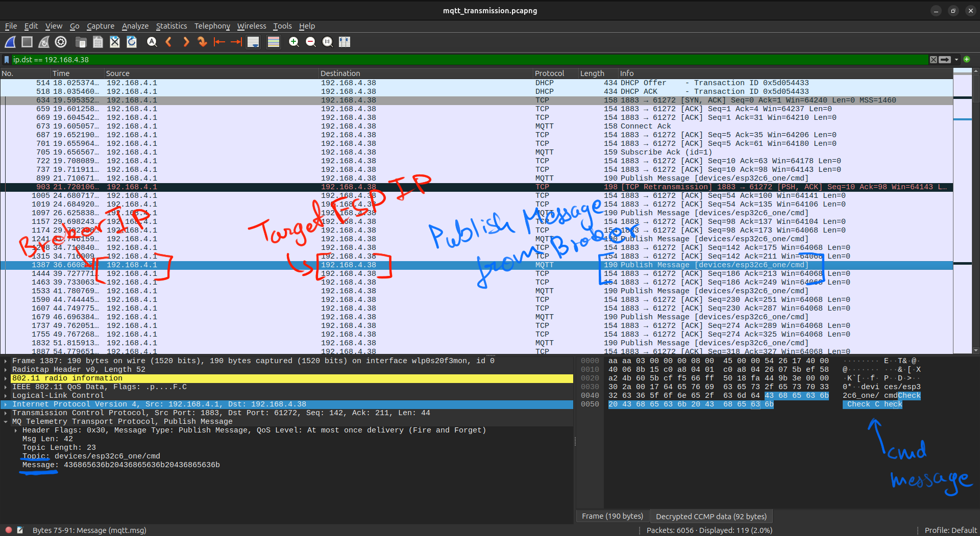Image resolution: width=980 pixels, height=536 pixels.
Task: Go forward in packet history arrow
Action: (x=186, y=42)
